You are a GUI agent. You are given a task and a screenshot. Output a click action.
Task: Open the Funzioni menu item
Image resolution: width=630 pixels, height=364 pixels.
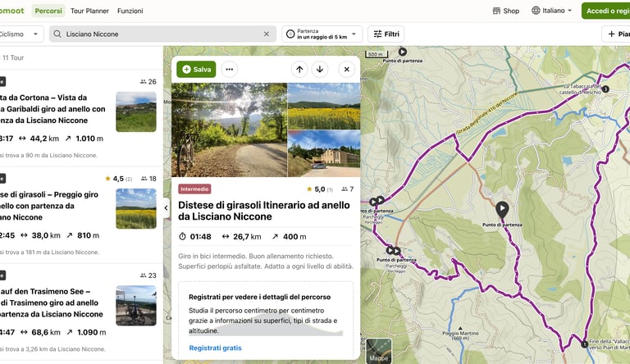[x=130, y=11]
